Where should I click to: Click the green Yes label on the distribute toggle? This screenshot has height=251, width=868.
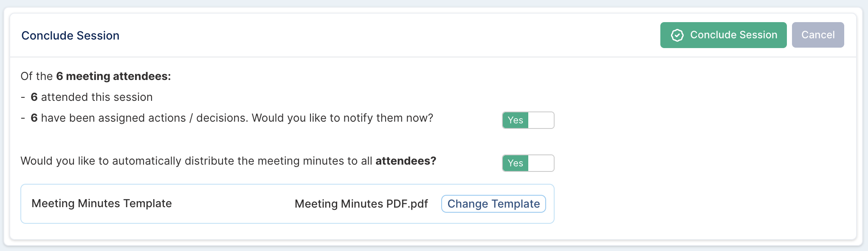[x=516, y=163]
